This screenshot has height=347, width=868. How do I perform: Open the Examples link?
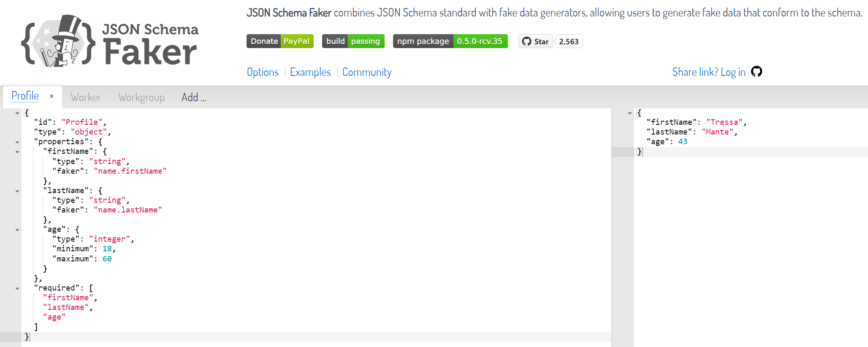310,72
